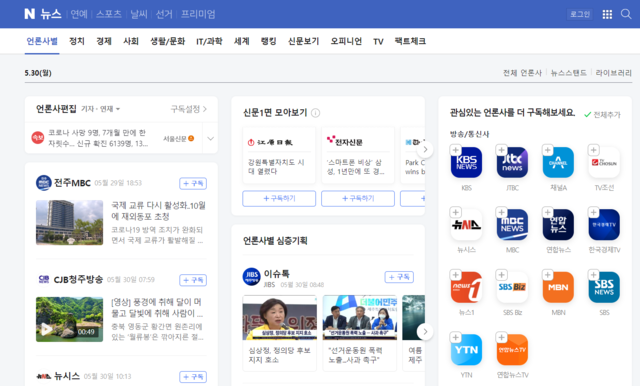Toggle the plus on MBN tile
640x386 pixels.
(x=547, y=275)
